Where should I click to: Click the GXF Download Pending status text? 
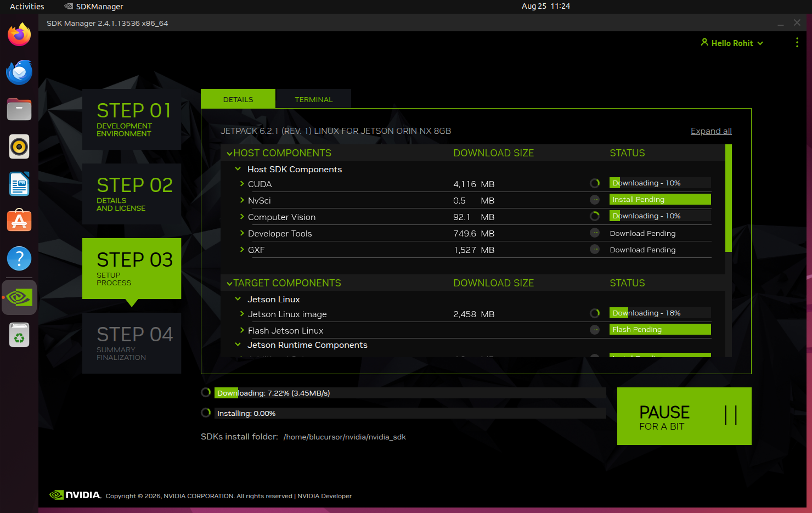coord(642,250)
